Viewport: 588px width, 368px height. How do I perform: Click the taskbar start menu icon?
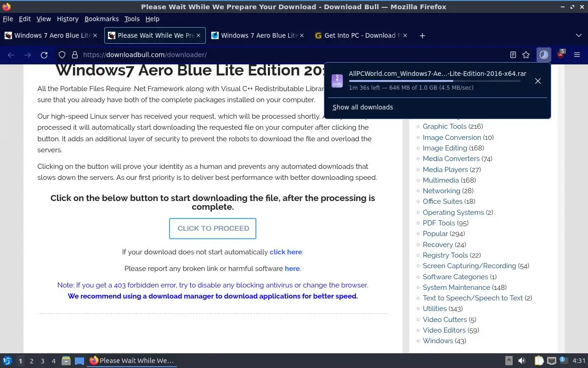[x=7, y=361]
